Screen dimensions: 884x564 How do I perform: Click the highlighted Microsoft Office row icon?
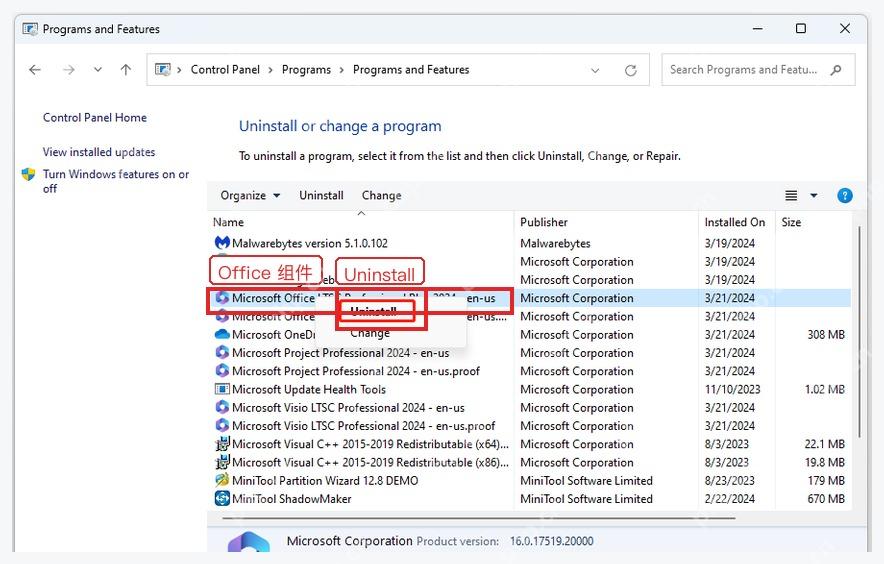coord(222,298)
